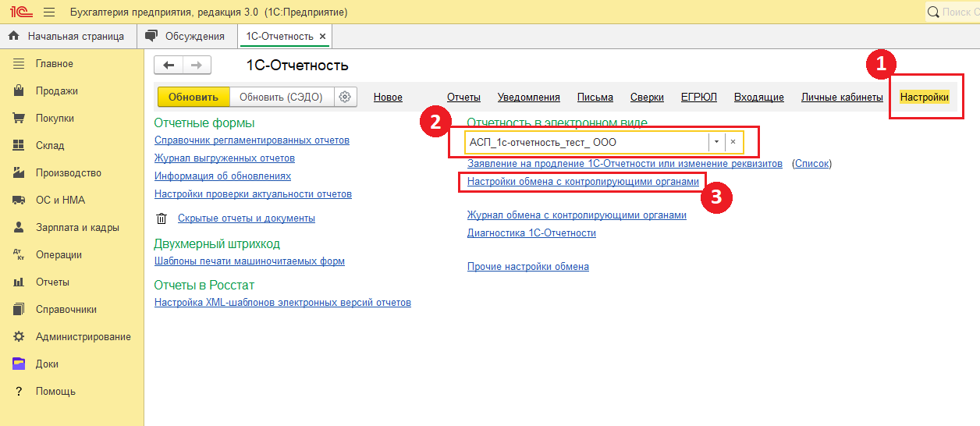Viewport: 980px width, 426px height.
Task: Click the Обсуждения chat bubble icon
Action: (152, 36)
